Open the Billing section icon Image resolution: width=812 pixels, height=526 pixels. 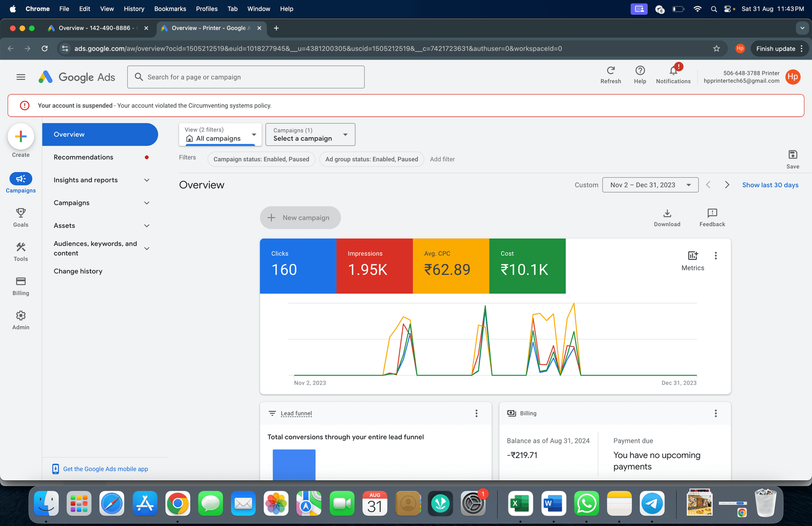coord(21,282)
